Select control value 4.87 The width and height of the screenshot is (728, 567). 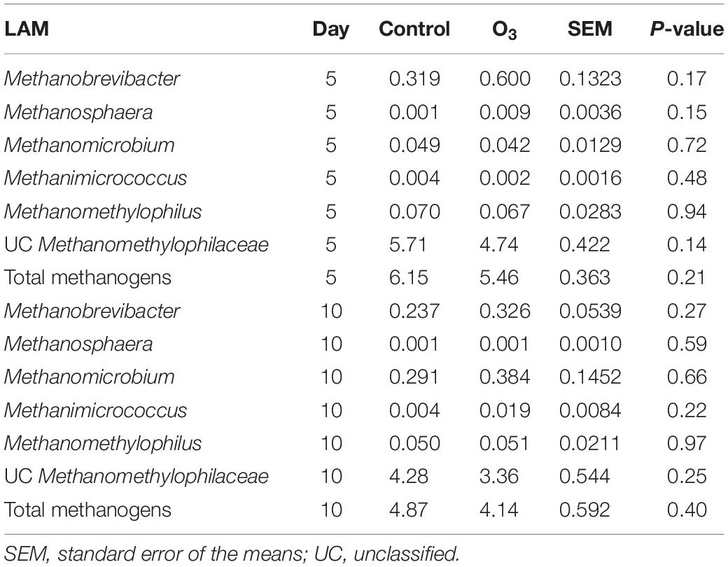click(x=408, y=510)
